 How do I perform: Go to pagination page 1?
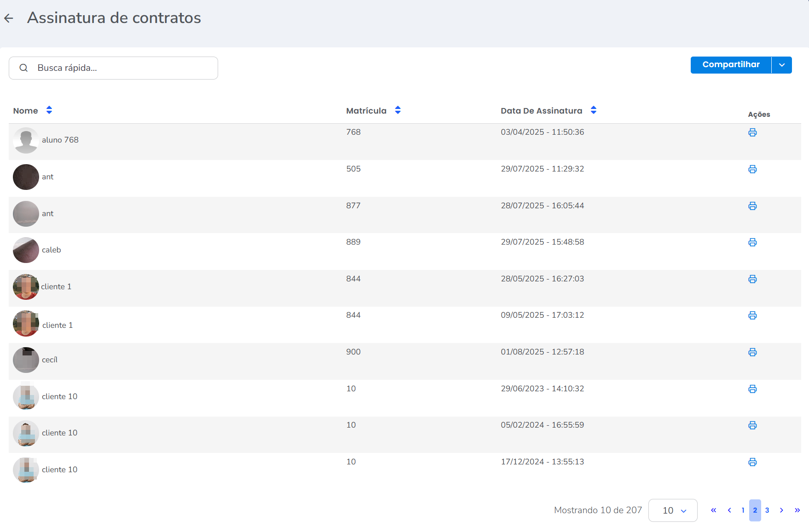743,510
